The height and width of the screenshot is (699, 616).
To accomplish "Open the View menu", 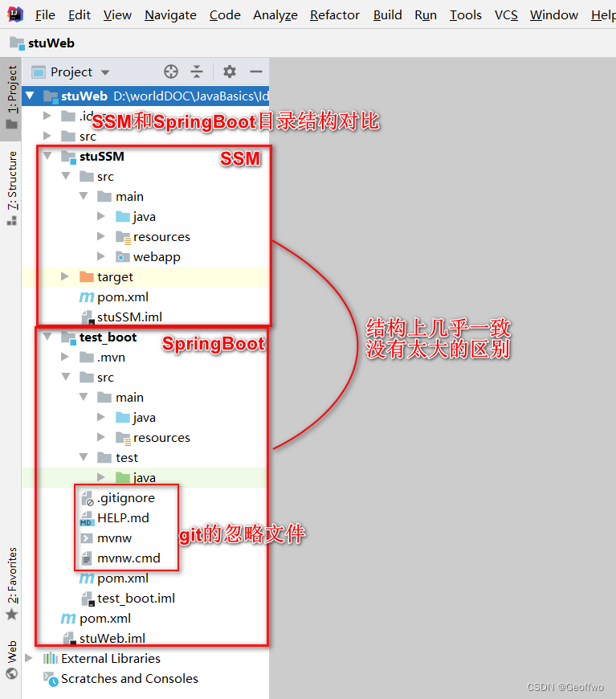I will [x=118, y=15].
